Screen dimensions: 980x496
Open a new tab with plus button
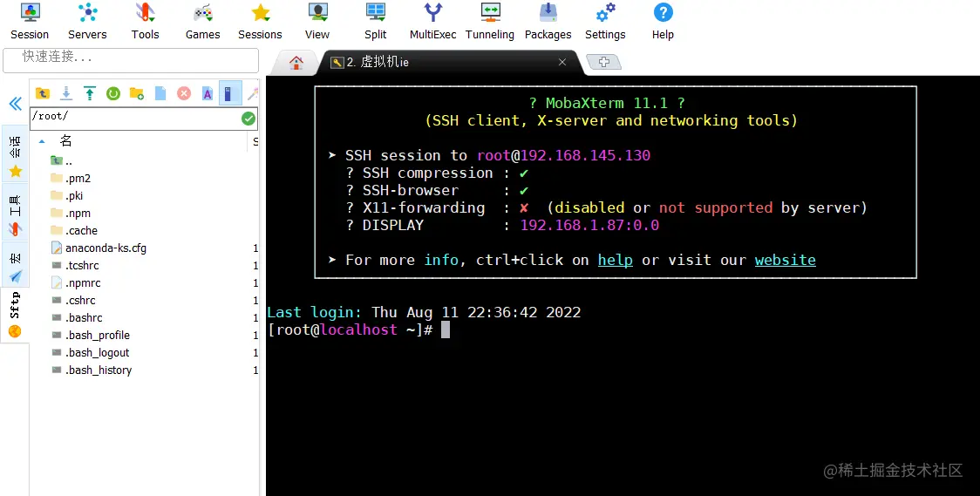[603, 62]
